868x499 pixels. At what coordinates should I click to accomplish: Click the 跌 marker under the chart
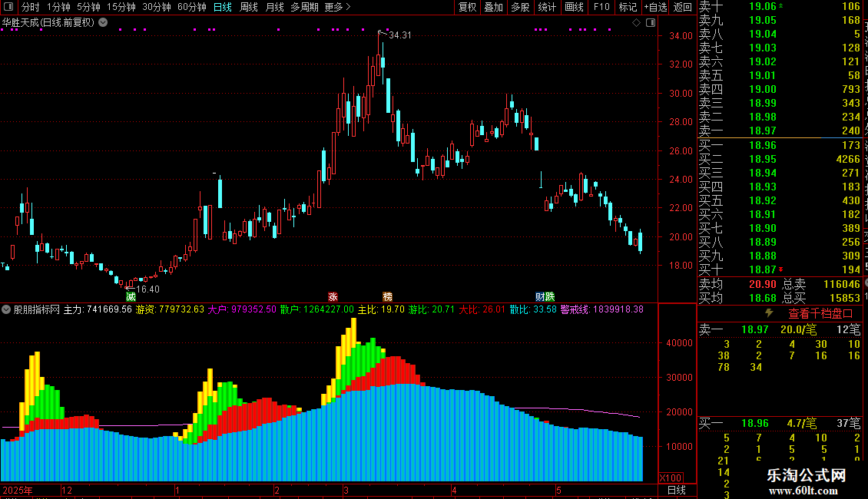(x=550, y=296)
